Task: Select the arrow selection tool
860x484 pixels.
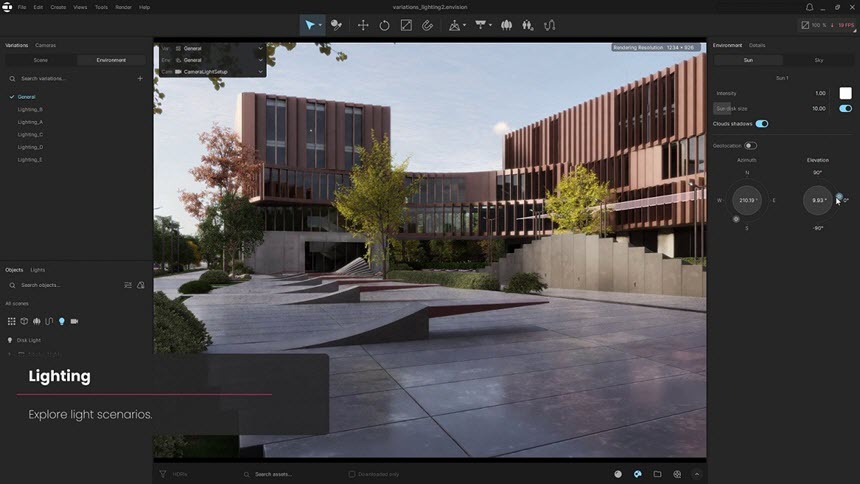Action: [310, 25]
